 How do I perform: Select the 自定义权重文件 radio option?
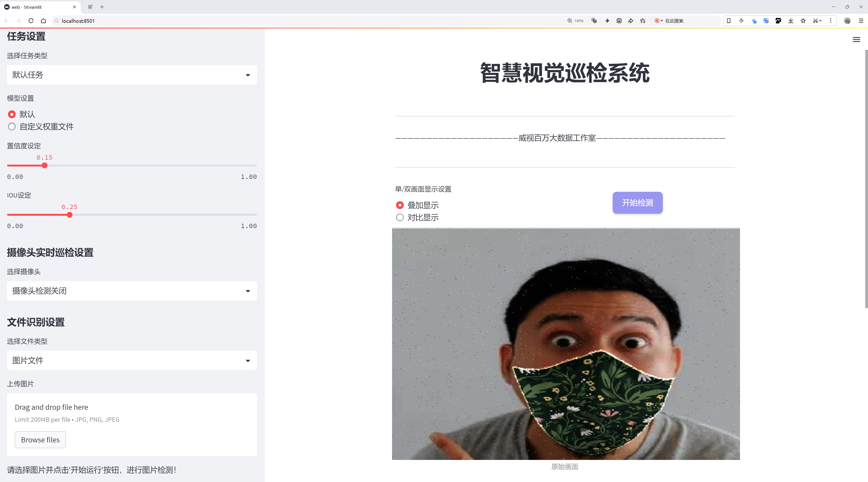pos(12,127)
